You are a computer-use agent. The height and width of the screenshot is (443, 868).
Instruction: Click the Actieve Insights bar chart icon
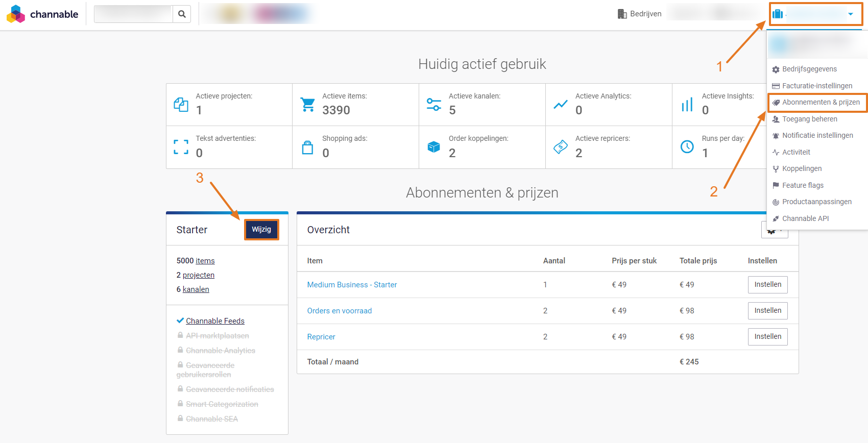click(x=687, y=105)
